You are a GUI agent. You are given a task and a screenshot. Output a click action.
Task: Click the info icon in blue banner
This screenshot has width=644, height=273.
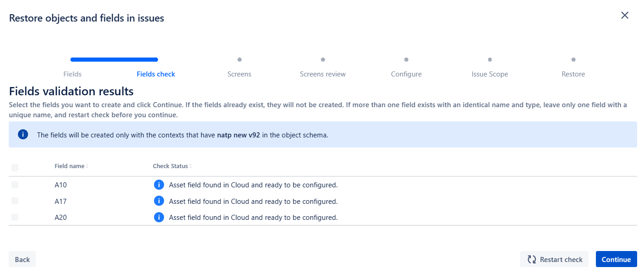coord(23,135)
